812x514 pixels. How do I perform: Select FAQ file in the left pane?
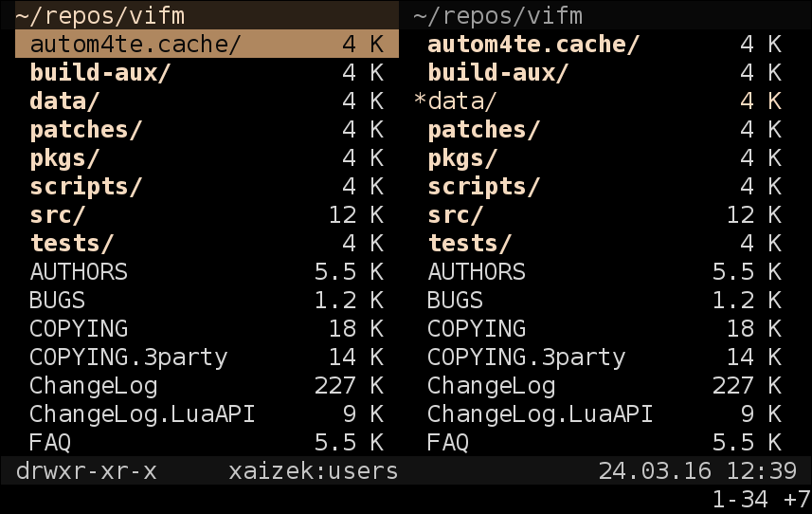click(x=208, y=443)
